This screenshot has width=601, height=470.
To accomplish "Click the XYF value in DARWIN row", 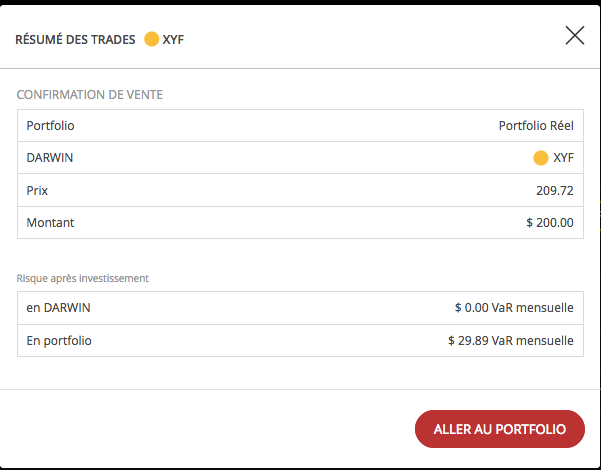I will [x=563, y=158].
